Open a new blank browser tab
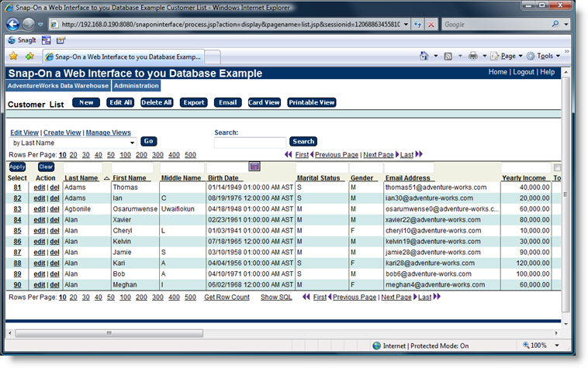The image size is (588, 368). (x=213, y=57)
